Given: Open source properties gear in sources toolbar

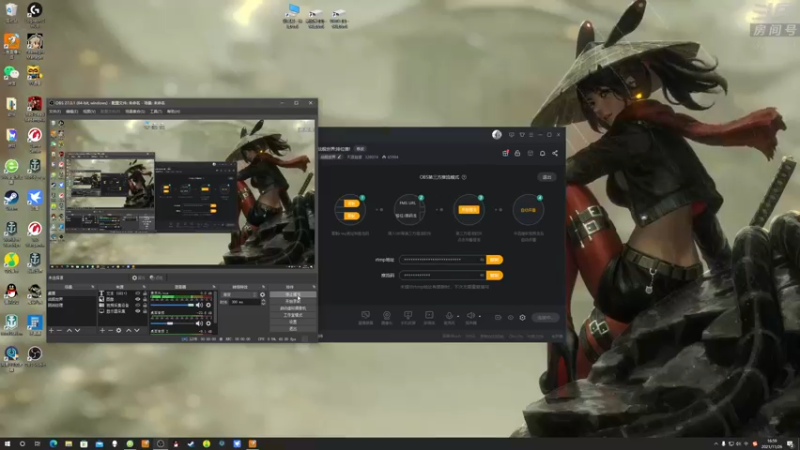Looking at the screenshot, I should click(x=118, y=331).
